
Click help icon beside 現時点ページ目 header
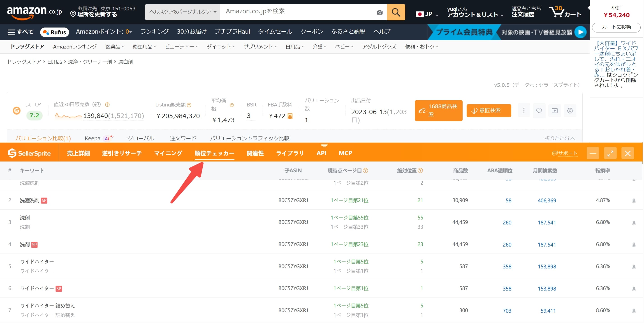tap(366, 171)
